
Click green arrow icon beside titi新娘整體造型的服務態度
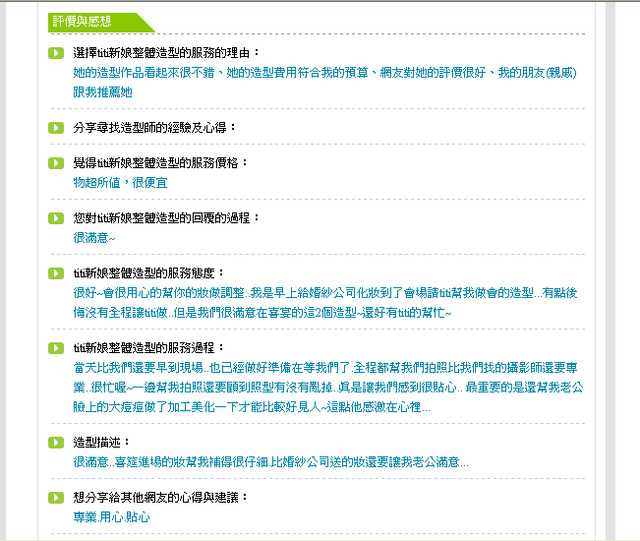coord(56,273)
